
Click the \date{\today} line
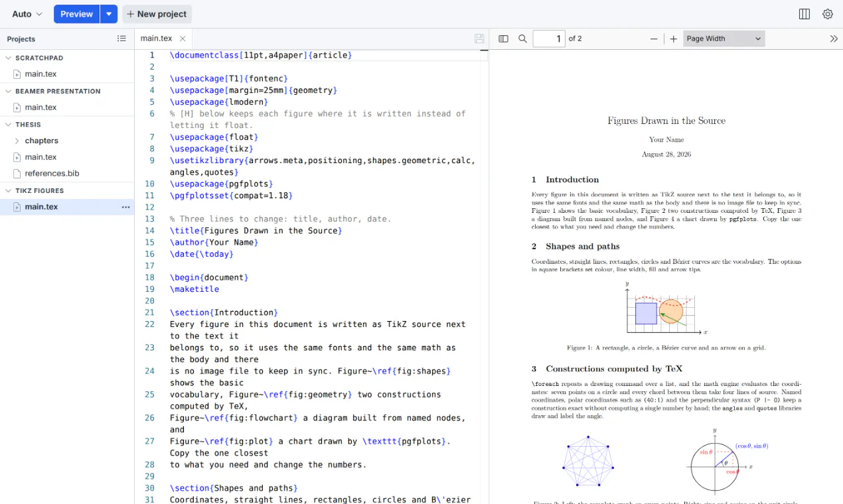click(202, 254)
